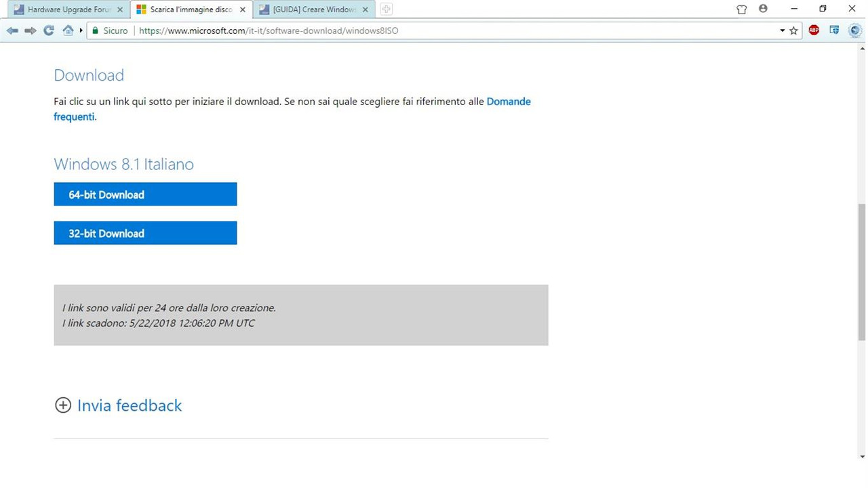Image resolution: width=868 pixels, height=488 pixels.
Task: Navigate back using the back arrow
Action: point(12,30)
